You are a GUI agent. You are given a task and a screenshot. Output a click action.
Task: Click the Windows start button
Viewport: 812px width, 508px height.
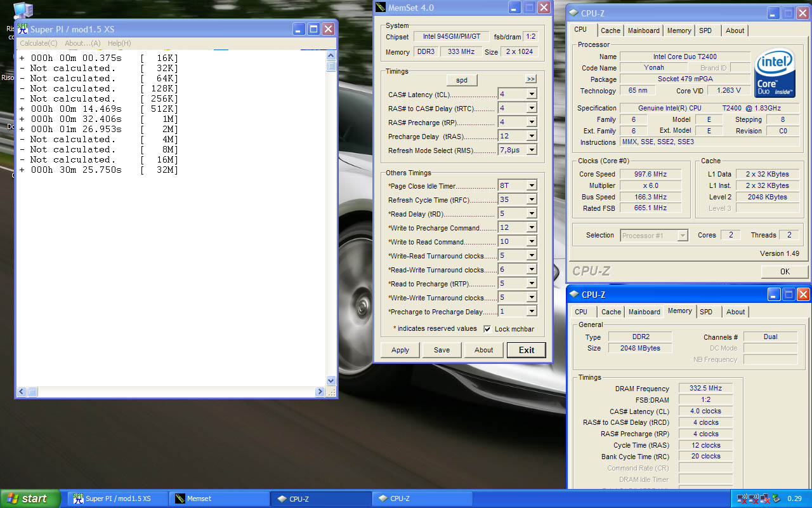30,498
